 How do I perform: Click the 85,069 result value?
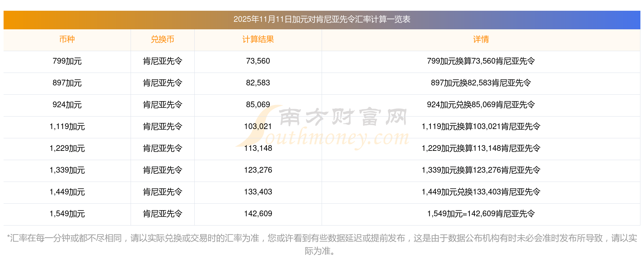pos(258,105)
